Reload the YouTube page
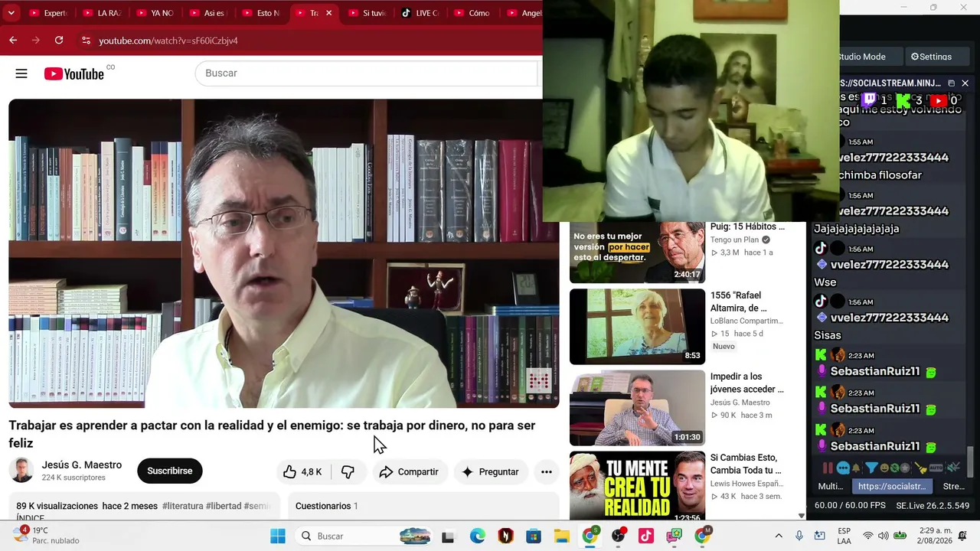980x551 pixels. (59, 40)
